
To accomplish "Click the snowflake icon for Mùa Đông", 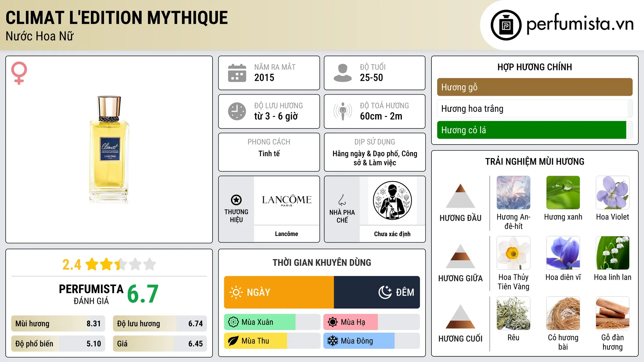I will 332,341.
